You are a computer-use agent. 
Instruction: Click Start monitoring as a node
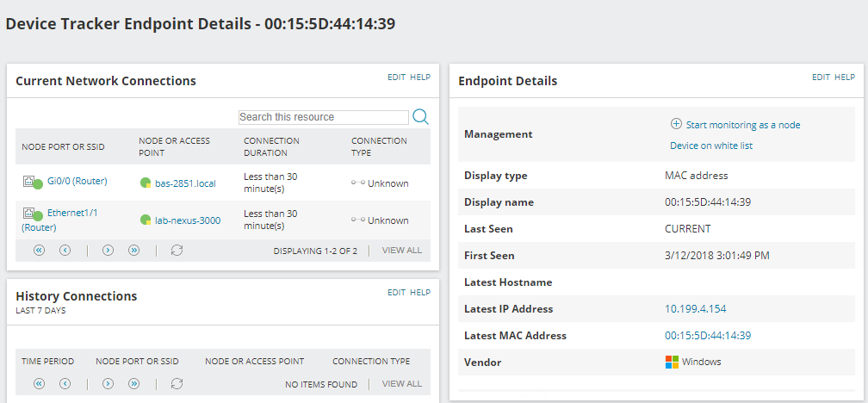[x=742, y=125]
